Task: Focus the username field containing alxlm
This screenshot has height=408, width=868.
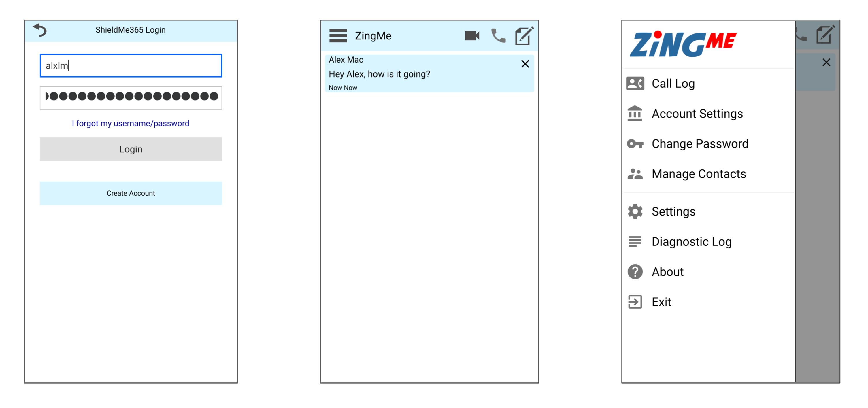Action: click(131, 66)
